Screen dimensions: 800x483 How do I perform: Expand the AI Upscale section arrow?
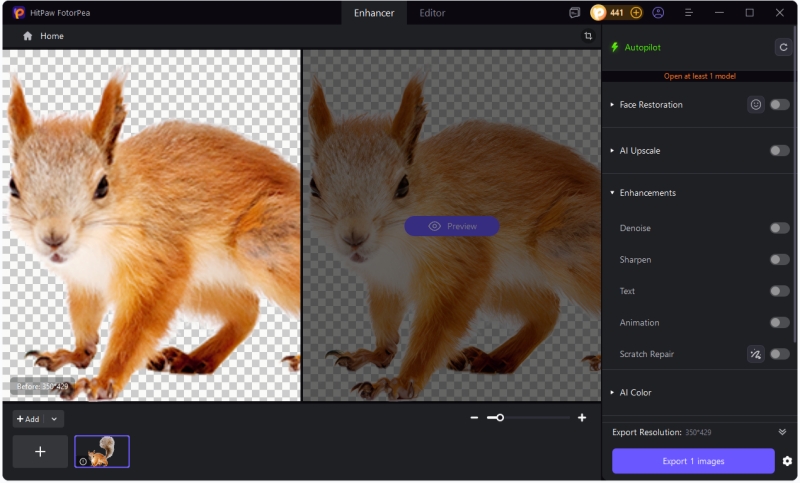coord(612,150)
